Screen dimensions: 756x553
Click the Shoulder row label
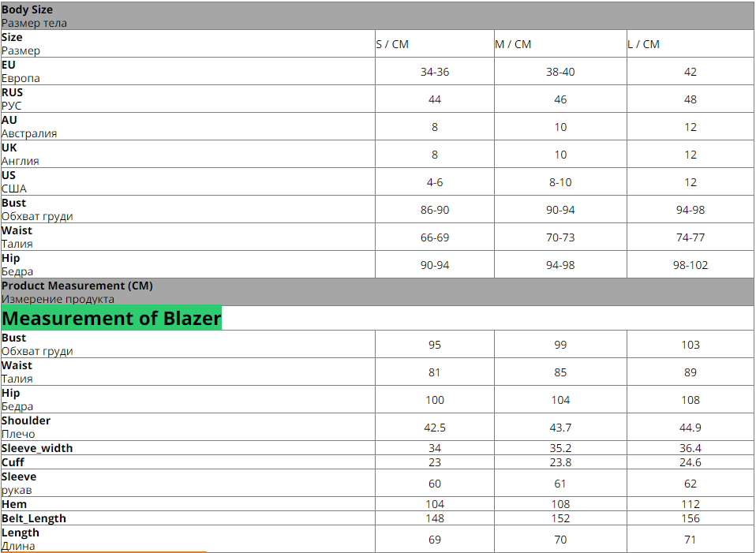pyautogui.click(x=188, y=427)
